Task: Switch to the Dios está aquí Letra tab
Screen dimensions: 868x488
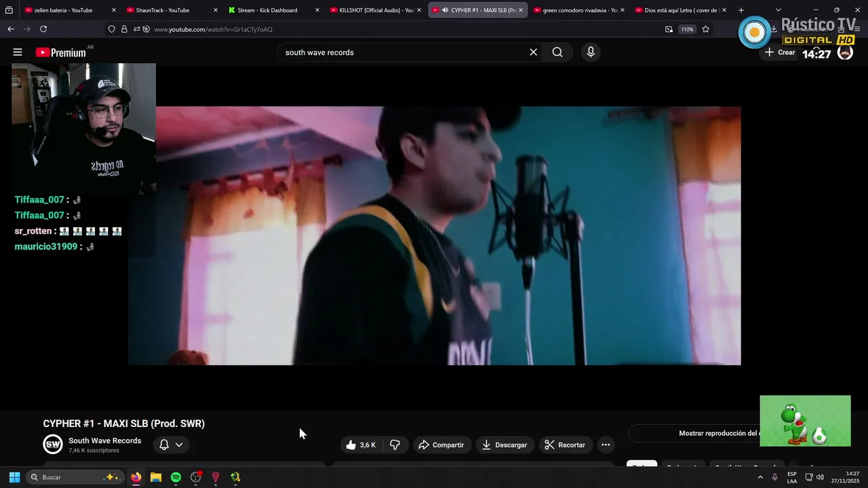Action: click(x=682, y=10)
